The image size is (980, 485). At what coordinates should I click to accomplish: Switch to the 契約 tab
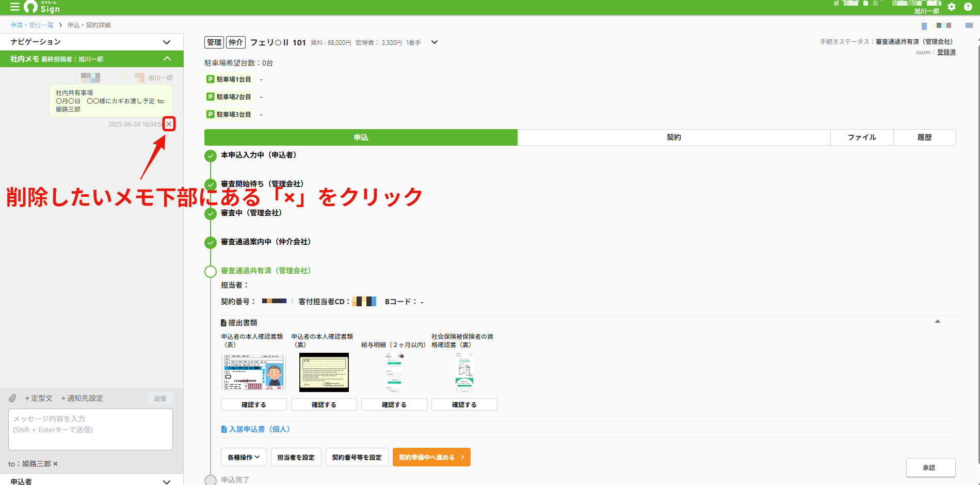tap(674, 137)
